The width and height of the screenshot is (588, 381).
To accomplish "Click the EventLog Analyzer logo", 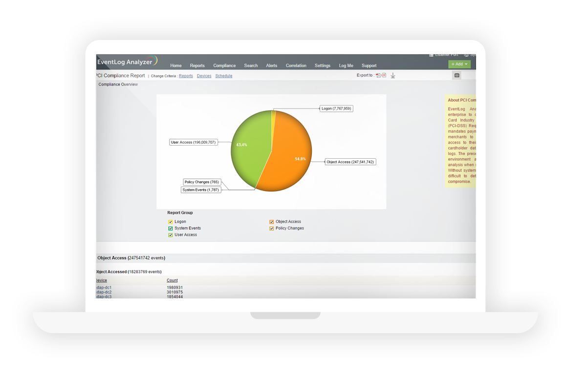I will [127, 62].
